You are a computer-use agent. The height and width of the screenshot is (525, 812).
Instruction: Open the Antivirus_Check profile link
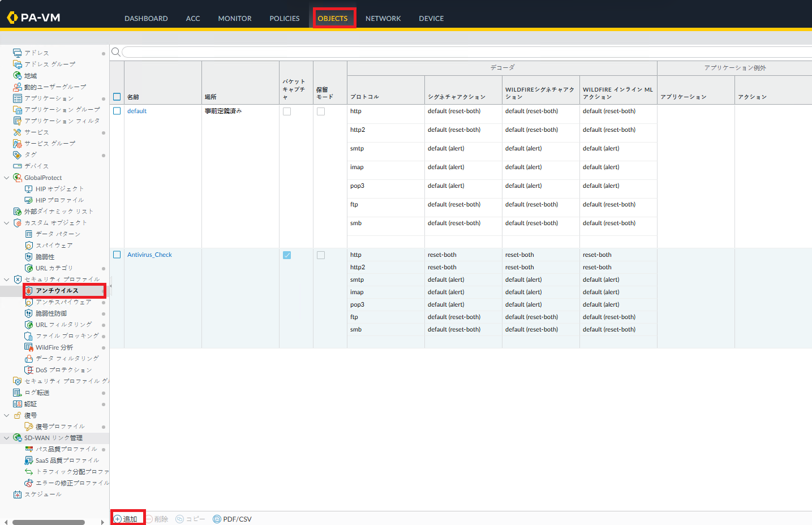149,255
